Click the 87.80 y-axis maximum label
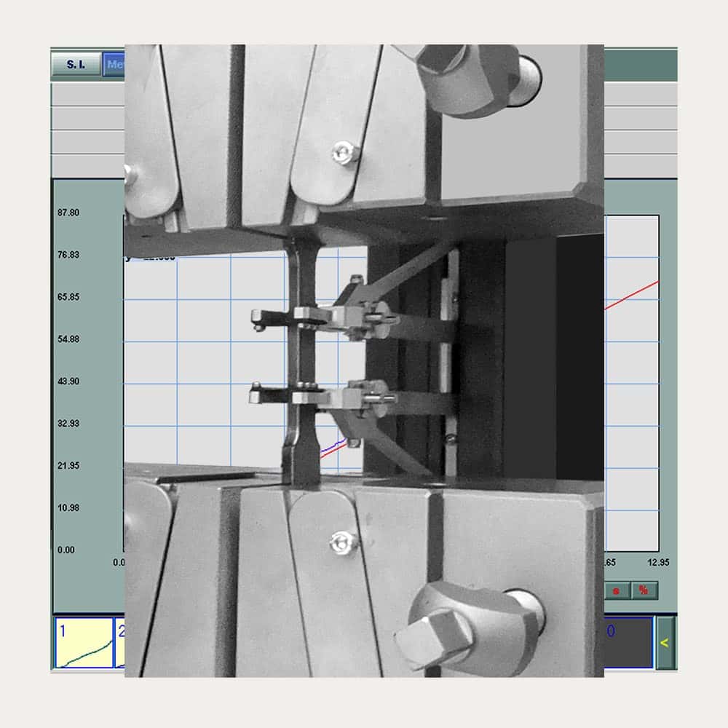Screen dimensions: 728x728 tap(68, 213)
